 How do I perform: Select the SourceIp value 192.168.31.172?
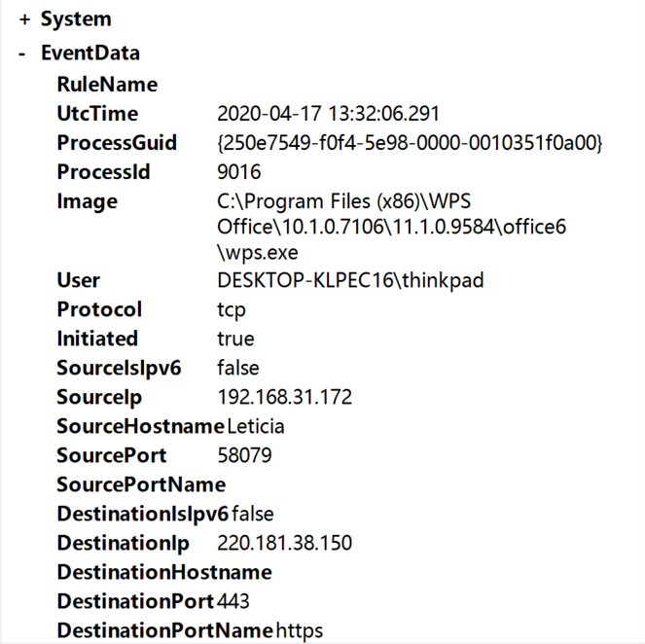pos(285,397)
